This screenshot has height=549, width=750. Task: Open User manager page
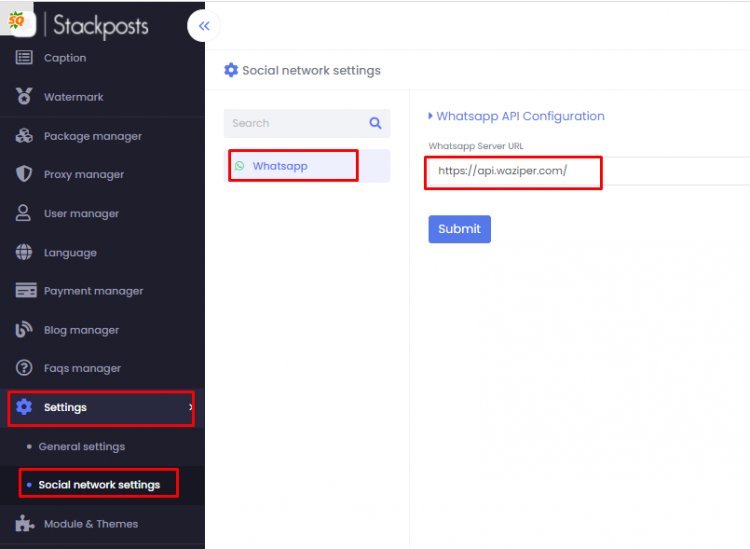[102, 214]
